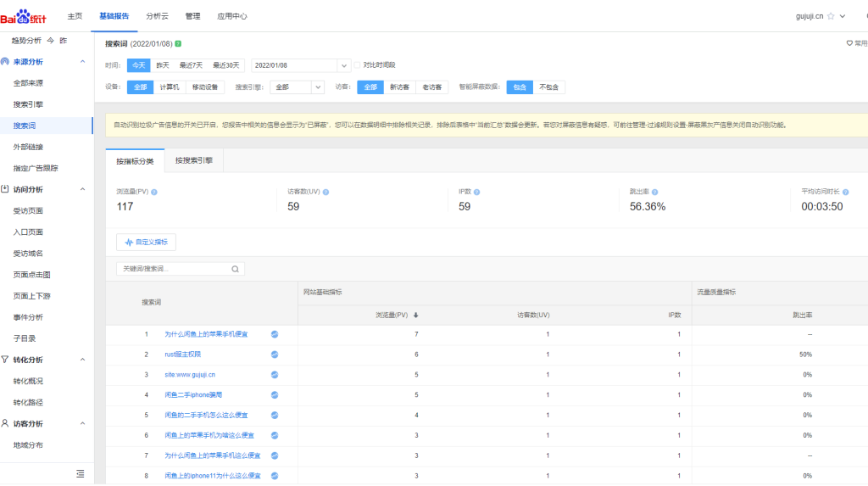This screenshot has width=868, height=486.
Task: Click 跳出率 column header
Action: [803, 315]
